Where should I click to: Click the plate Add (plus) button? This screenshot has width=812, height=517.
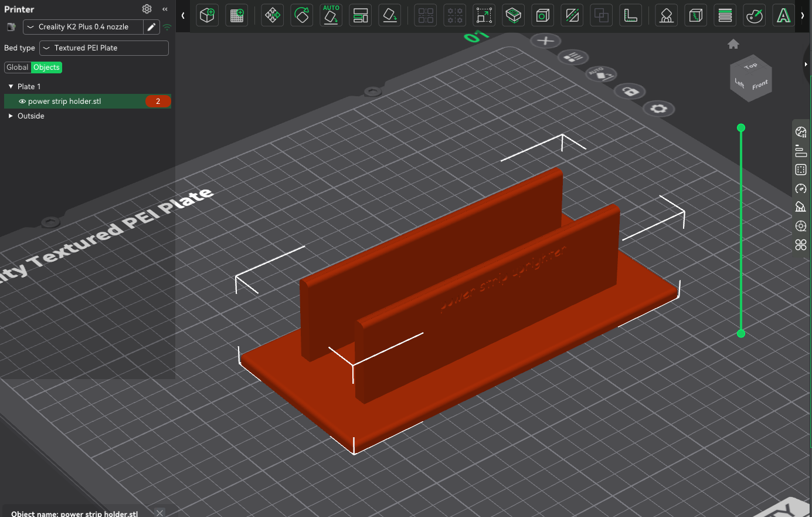[x=546, y=40]
